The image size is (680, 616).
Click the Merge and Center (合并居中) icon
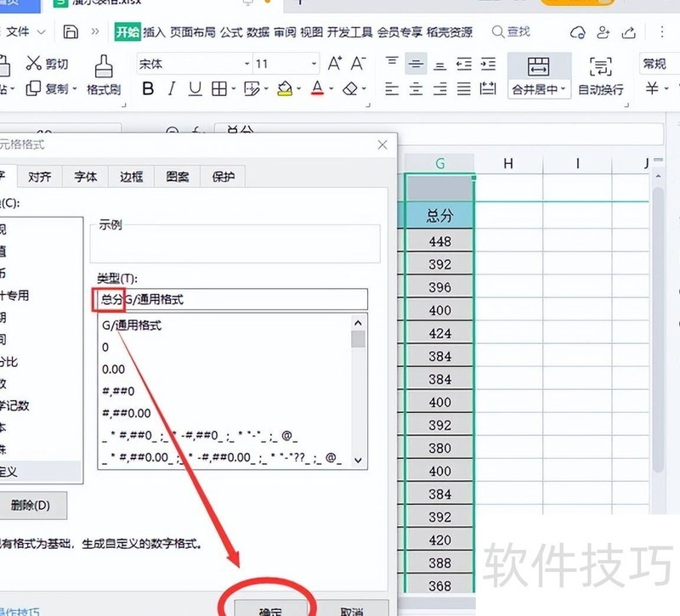pos(538,67)
